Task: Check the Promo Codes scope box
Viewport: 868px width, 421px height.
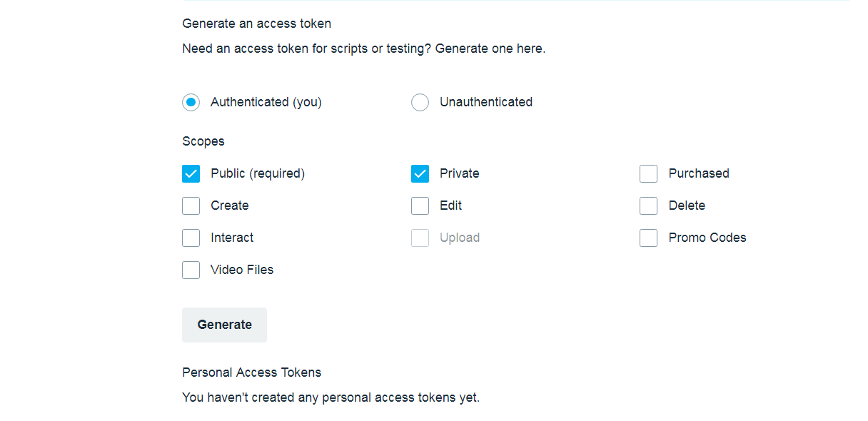Action: pos(648,238)
